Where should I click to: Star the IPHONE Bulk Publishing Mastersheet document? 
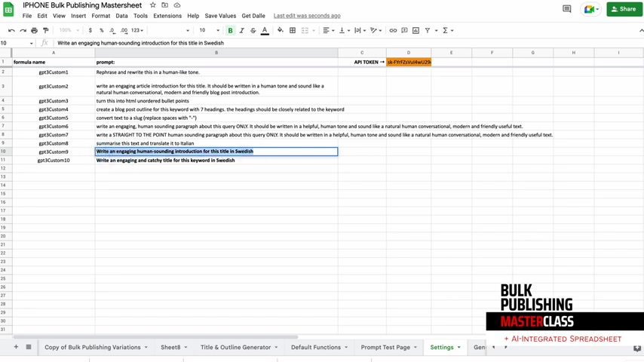(x=153, y=5)
